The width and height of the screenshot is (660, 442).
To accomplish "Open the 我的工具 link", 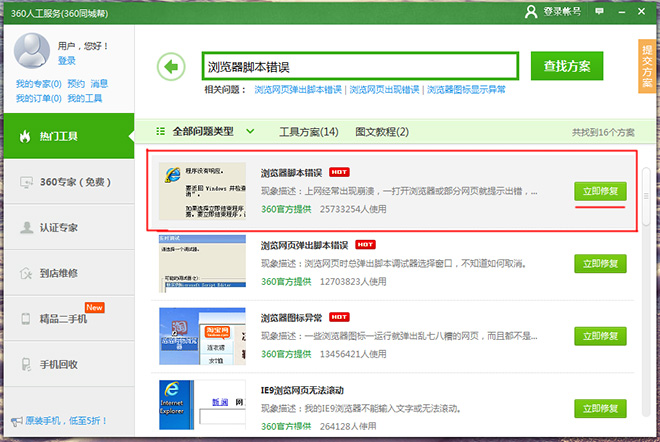I will coord(85,99).
